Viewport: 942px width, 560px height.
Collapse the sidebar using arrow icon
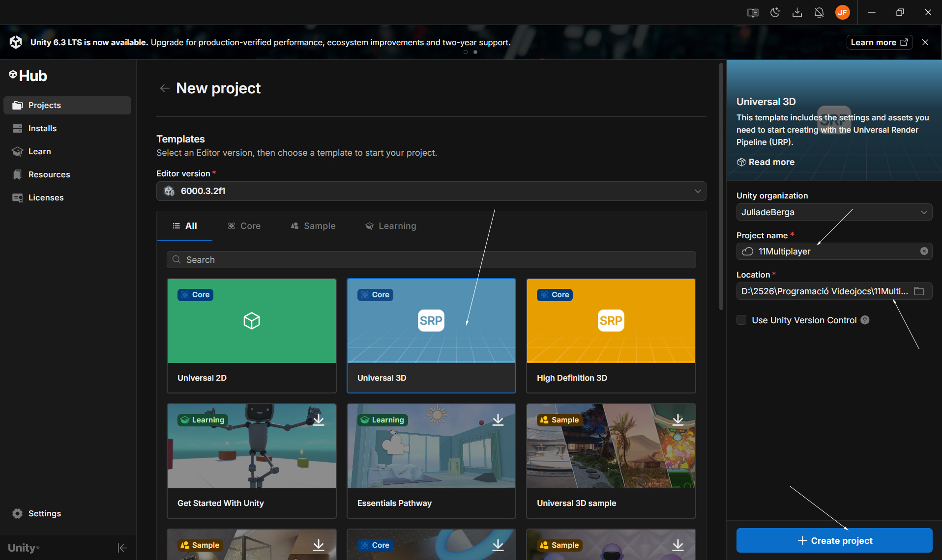pyautogui.click(x=122, y=548)
